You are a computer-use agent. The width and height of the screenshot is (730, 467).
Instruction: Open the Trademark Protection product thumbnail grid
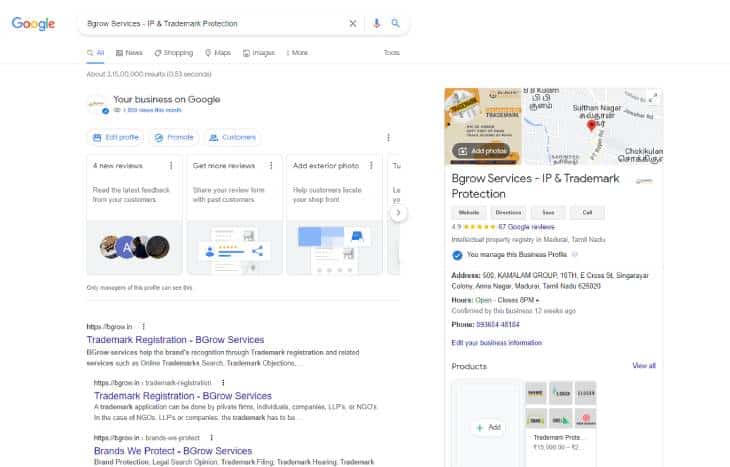pyautogui.click(x=561, y=404)
